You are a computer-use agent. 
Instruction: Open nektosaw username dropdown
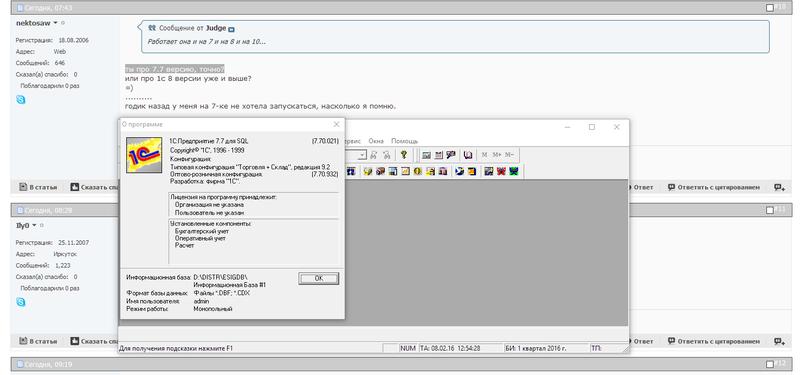click(56, 22)
